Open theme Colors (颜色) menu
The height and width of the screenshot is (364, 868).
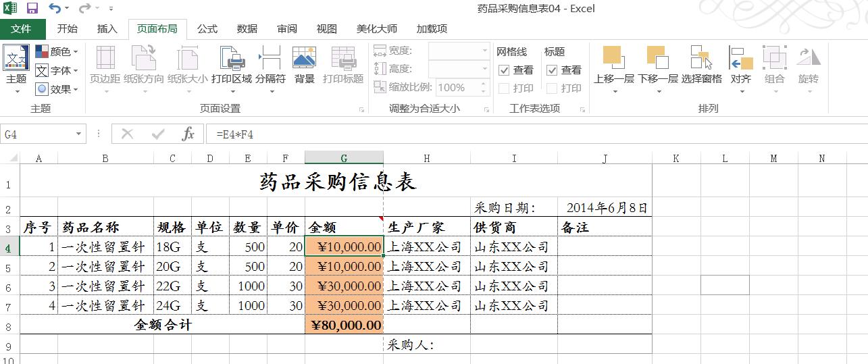click(x=57, y=51)
